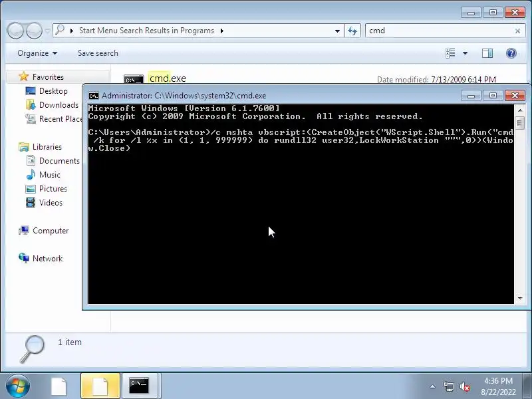
Task: Click the Favorites star icon
Action: pos(24,76)
